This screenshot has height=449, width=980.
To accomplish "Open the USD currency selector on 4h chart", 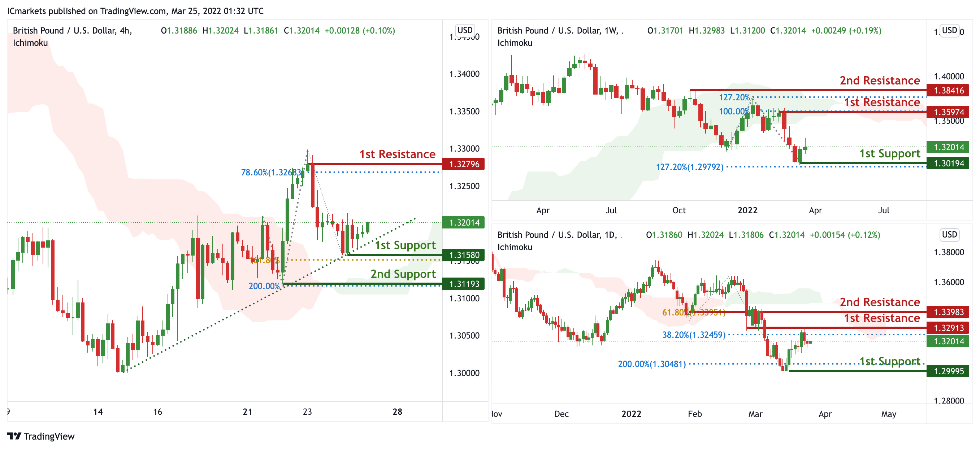I will click(464, 30).
